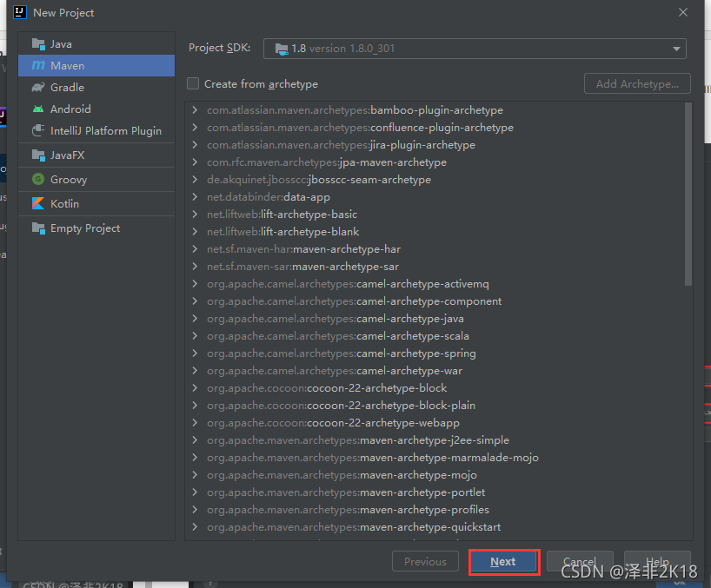
Task: Expand net.databinder data-app entry
Action: coord(195,196)
